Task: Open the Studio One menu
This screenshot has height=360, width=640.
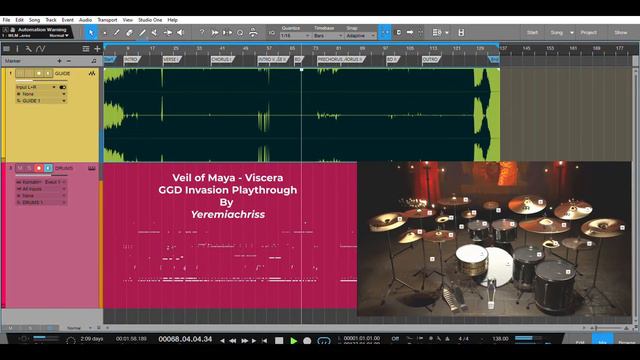Action: [150, 20]
